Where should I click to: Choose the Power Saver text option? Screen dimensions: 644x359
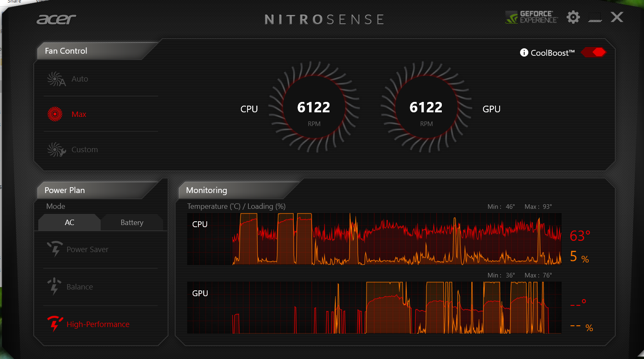[87, 250]
